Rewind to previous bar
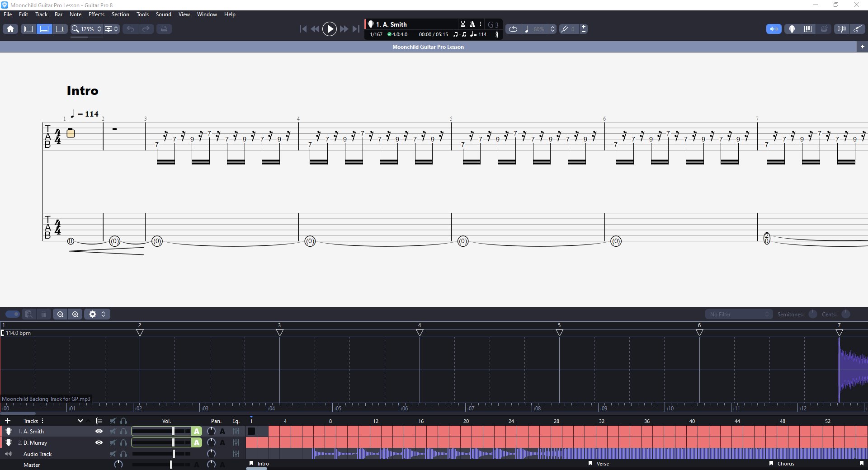 point(315,29)
